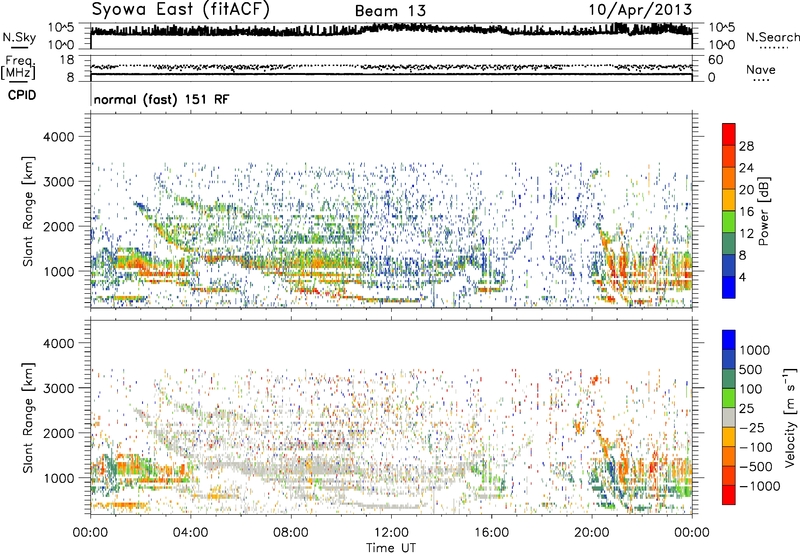Click the date label "10/Apr/2013"
Viewport: 800px width, 554px height.
[640, 10]
